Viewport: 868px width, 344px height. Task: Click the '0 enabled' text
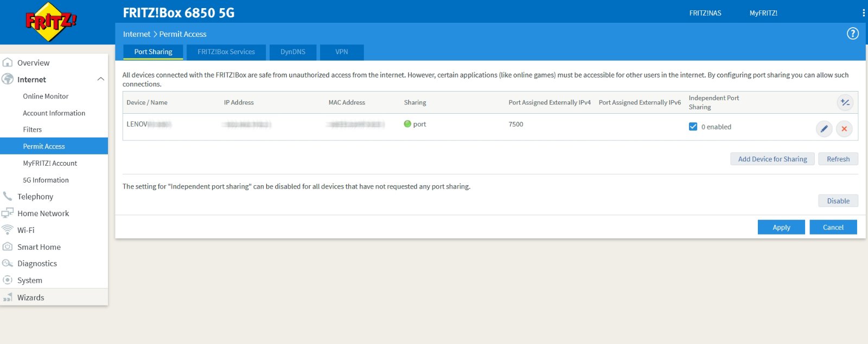[x=716, y=127]
